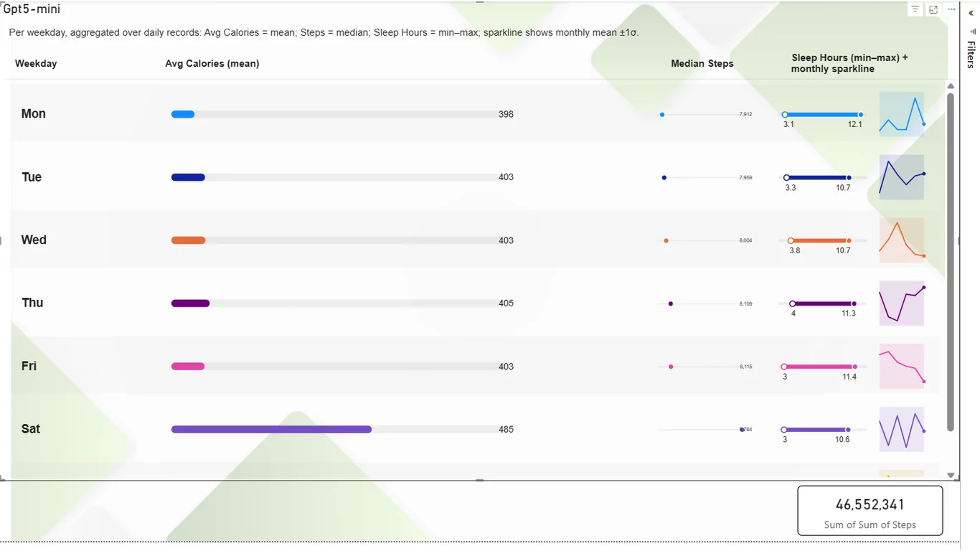Select the Tuesday sparkline chart
This screenshot has width=980, height=551.
(902, 177)
